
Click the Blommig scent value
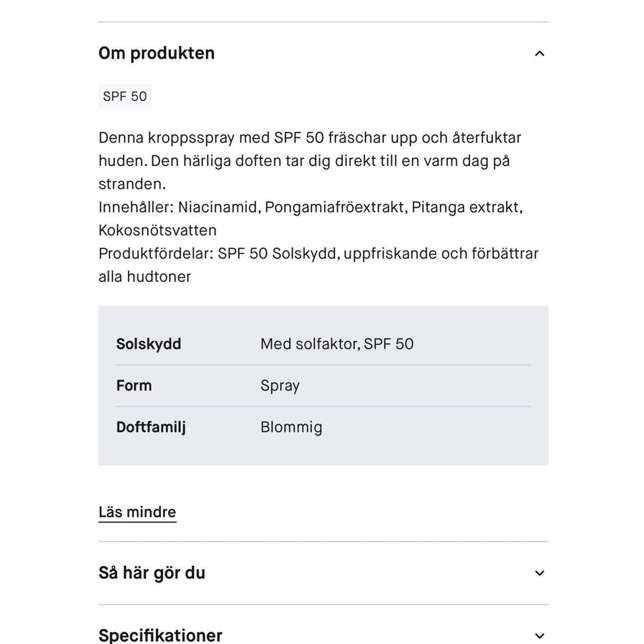coord(291,427)
